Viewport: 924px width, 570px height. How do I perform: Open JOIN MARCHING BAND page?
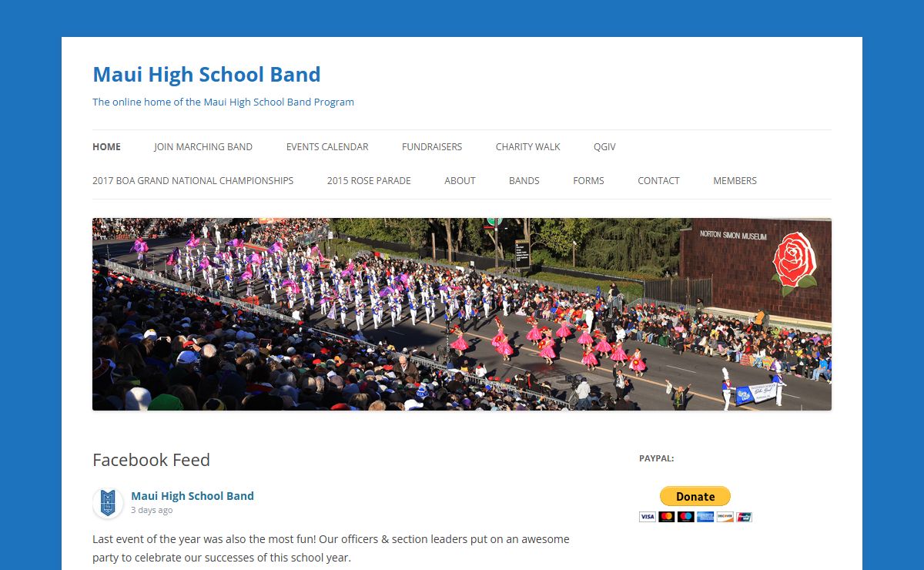point(203,146)
